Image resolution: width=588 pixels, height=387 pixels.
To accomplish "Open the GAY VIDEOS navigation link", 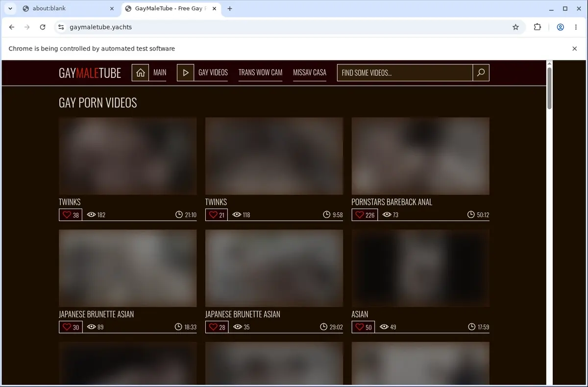I will click(x=213, y=73).
